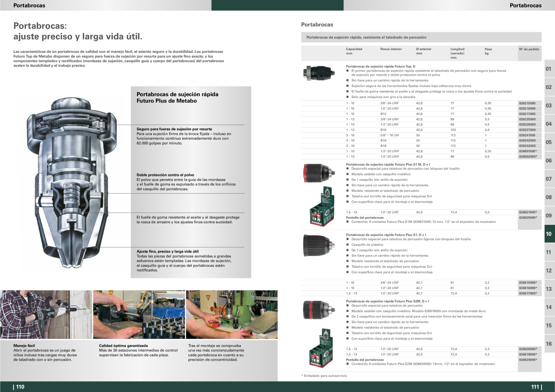This screenshot has height=392, width=555.
Task: Click order number 636225000
Action: pyautogui.click(x=527, y=119)
